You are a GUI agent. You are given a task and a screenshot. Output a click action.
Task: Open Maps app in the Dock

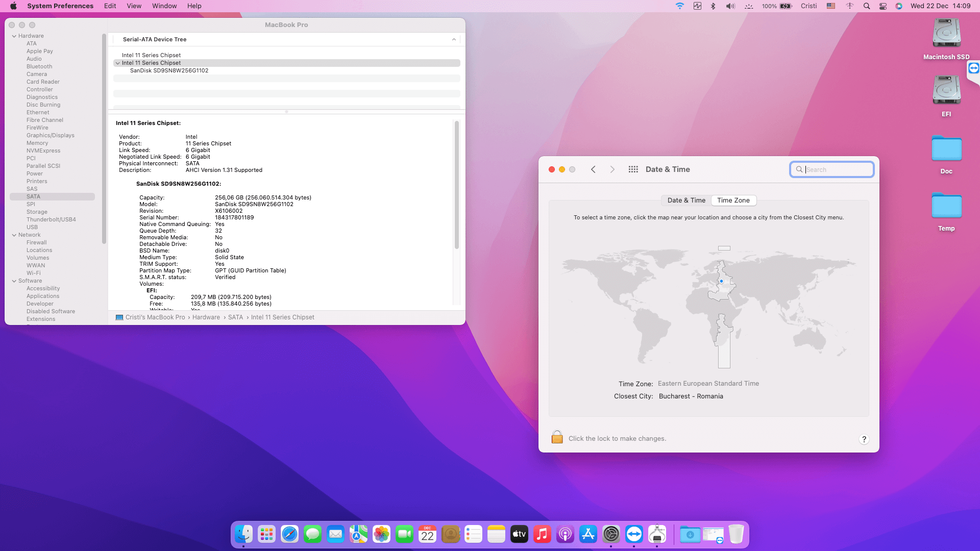coord(358,534)
